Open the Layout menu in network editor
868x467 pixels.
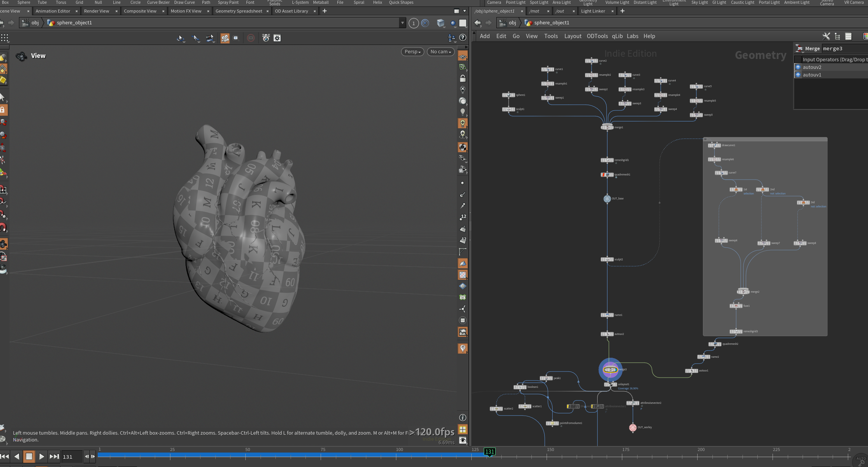(573, 36)
